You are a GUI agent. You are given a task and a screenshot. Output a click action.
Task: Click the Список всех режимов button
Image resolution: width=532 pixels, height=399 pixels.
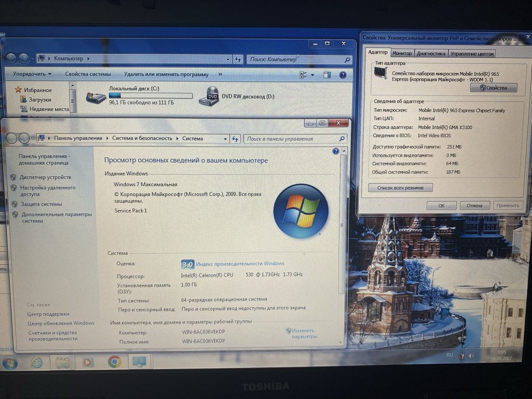coord(401,188)
